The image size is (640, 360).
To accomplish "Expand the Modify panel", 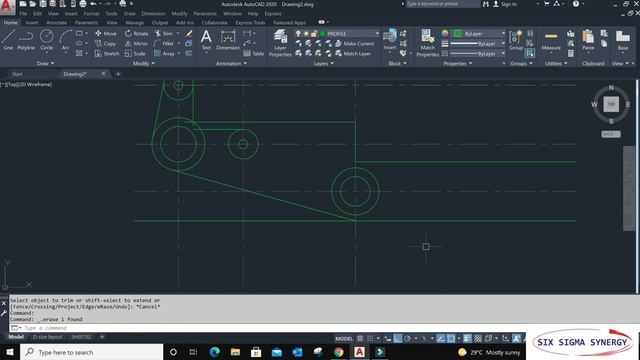I will point(144,63).
